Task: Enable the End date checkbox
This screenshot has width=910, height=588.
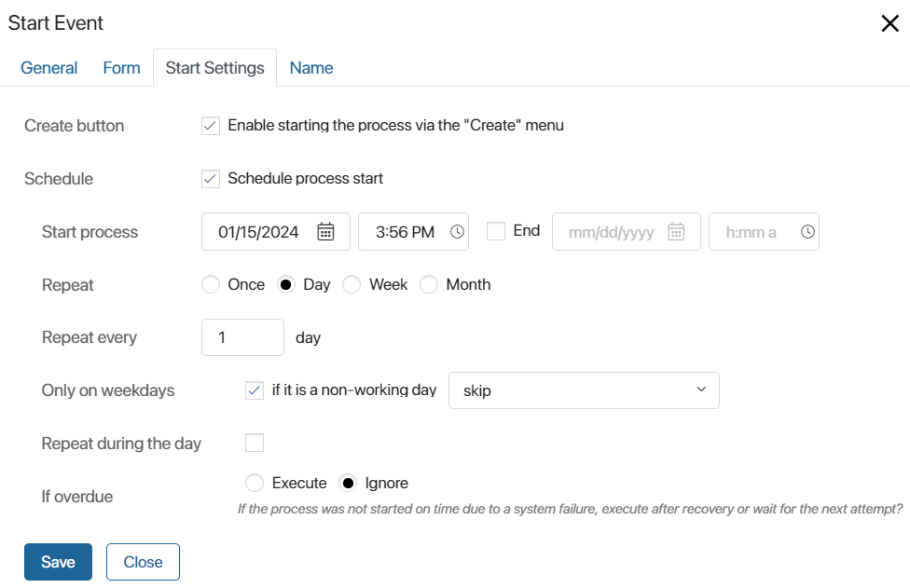Action: tap(496, 231)
